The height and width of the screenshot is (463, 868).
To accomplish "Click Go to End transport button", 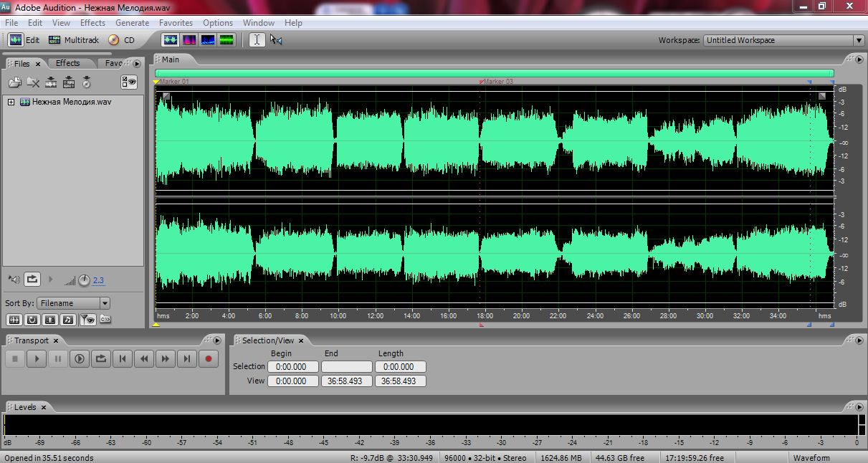I will point(187,359).
